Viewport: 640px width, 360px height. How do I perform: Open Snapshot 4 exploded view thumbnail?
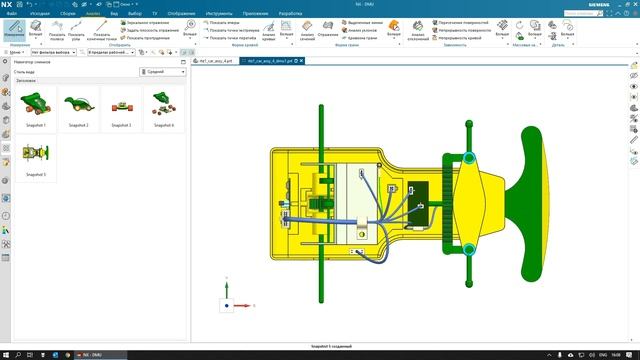[x=164, y=109]
